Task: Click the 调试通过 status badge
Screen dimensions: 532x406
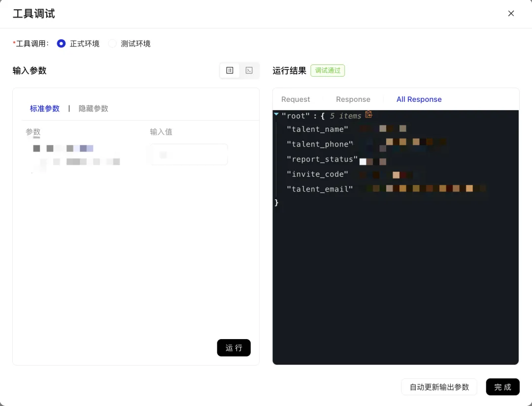Action: 328,70
